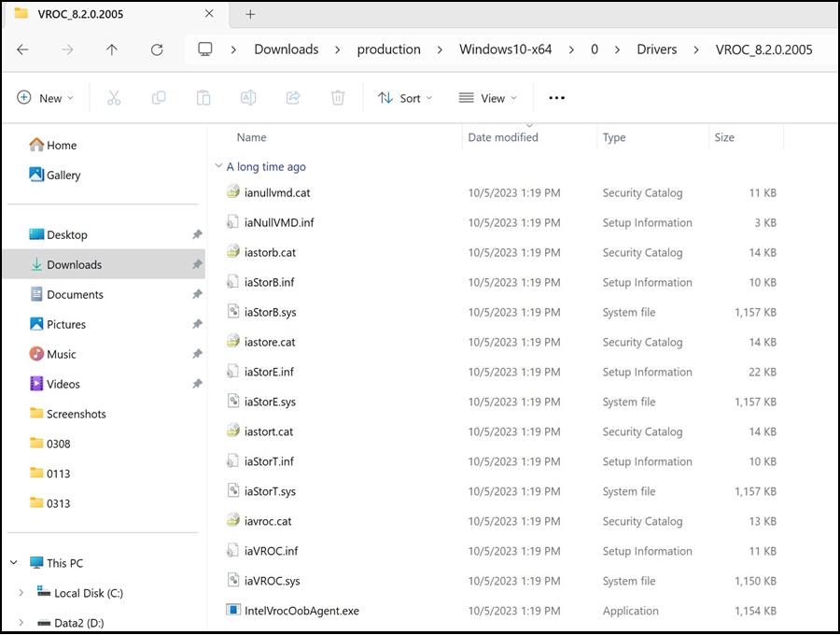This screenshot has height=635, width=840.
Task: Open production folder from breadcrumb
Action: 389,49
